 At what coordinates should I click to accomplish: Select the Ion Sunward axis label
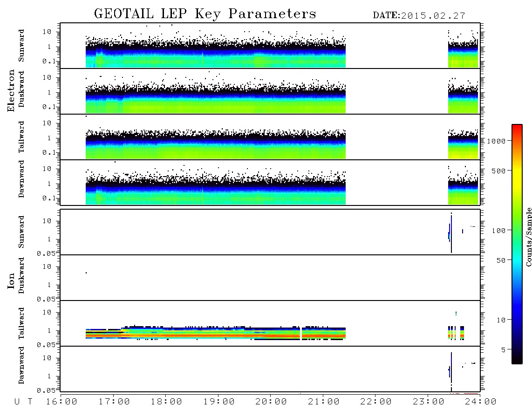tap(21, 232)
